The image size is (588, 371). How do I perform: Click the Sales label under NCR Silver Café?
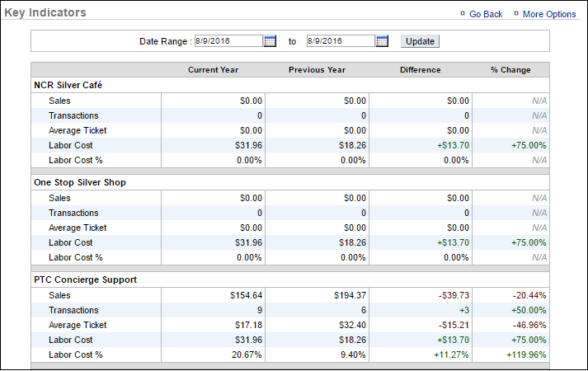coord(59,101)
